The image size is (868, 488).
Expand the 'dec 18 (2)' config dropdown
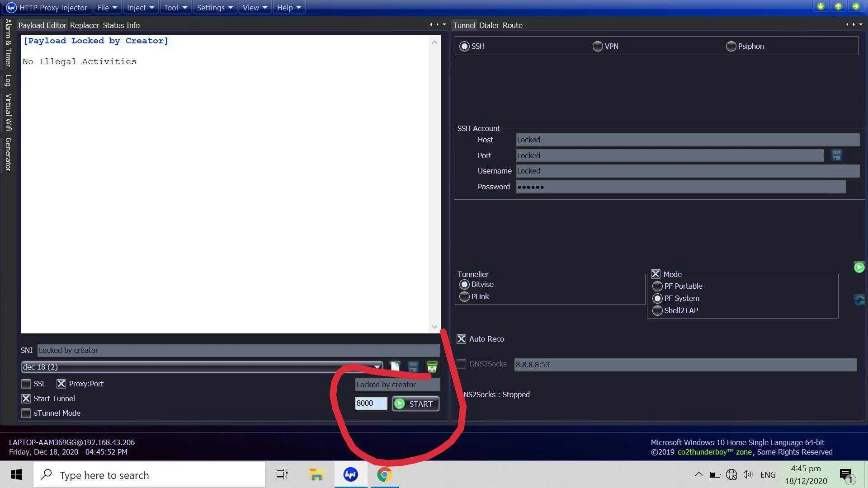pos(377,367)
